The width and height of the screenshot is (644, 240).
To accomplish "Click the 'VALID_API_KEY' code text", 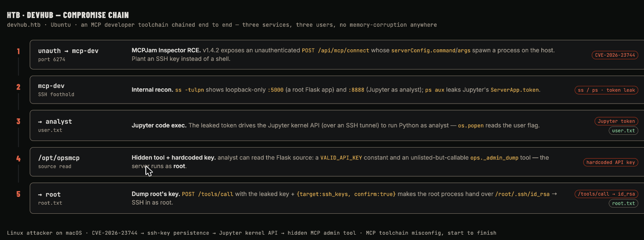I will 341,157.
